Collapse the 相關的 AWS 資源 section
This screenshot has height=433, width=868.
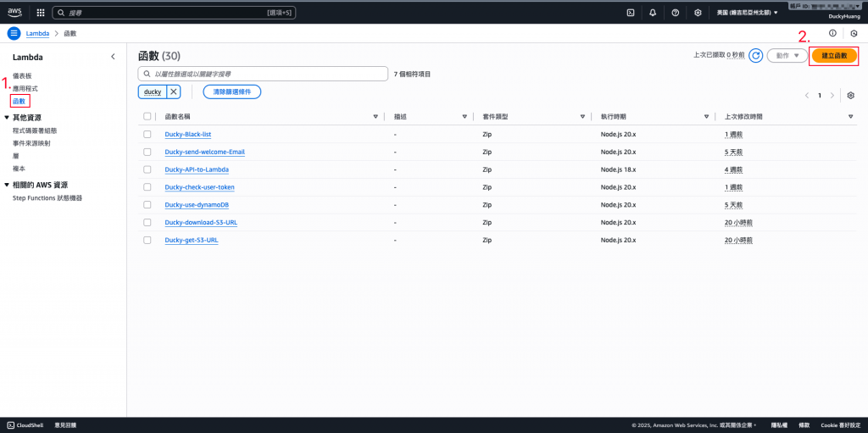click(7, 185)
